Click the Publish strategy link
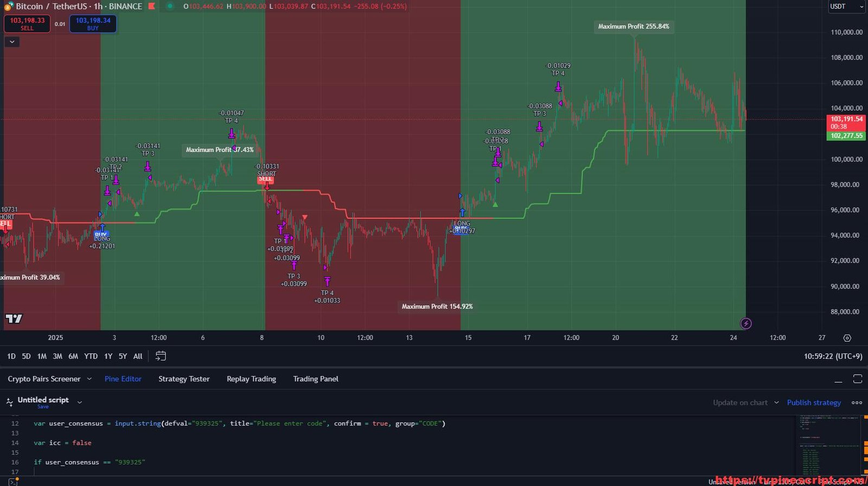Screen dimensions: 868x486 [814, 402]
